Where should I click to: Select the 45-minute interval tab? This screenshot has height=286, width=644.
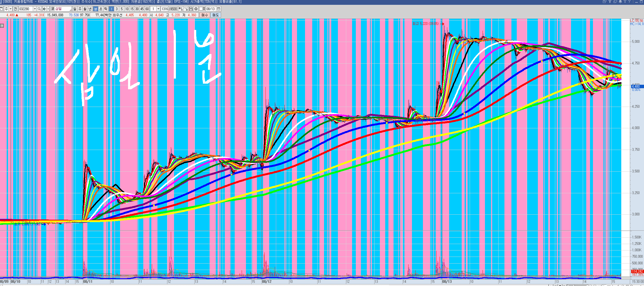(142, 9)
